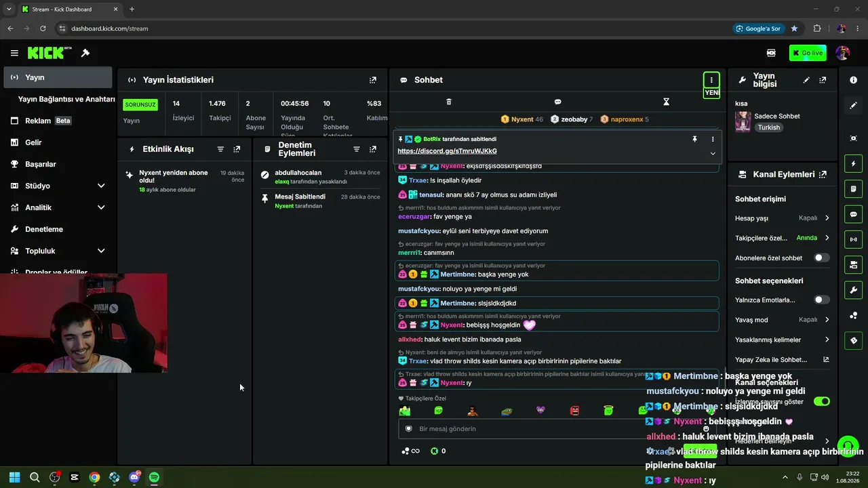Open Yavaş mod setting chevron
This screenshot has height=488, width=868.
(827, 320)
